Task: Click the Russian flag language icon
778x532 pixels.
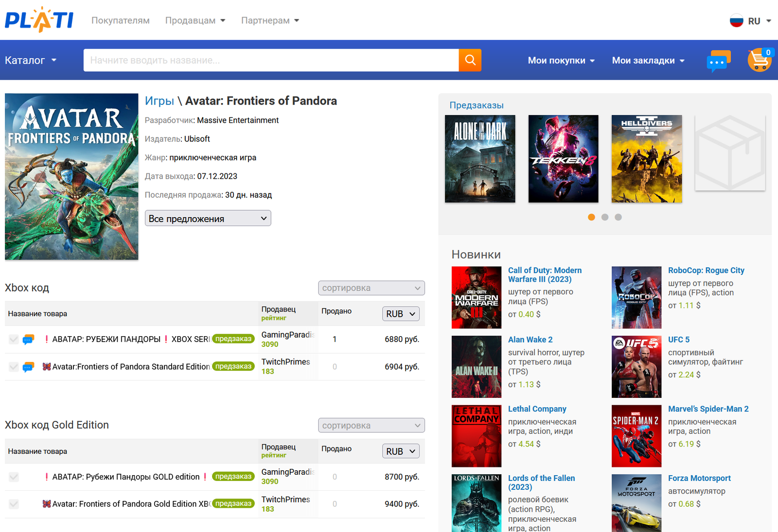Action: pyautogui.click(x=737, y=20)
